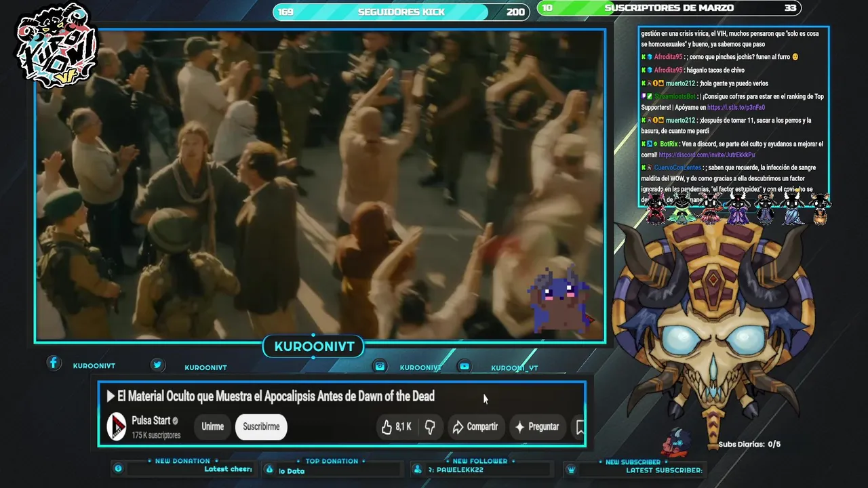Click the YouTube social icon
The image size is (868, 488).
465,366
